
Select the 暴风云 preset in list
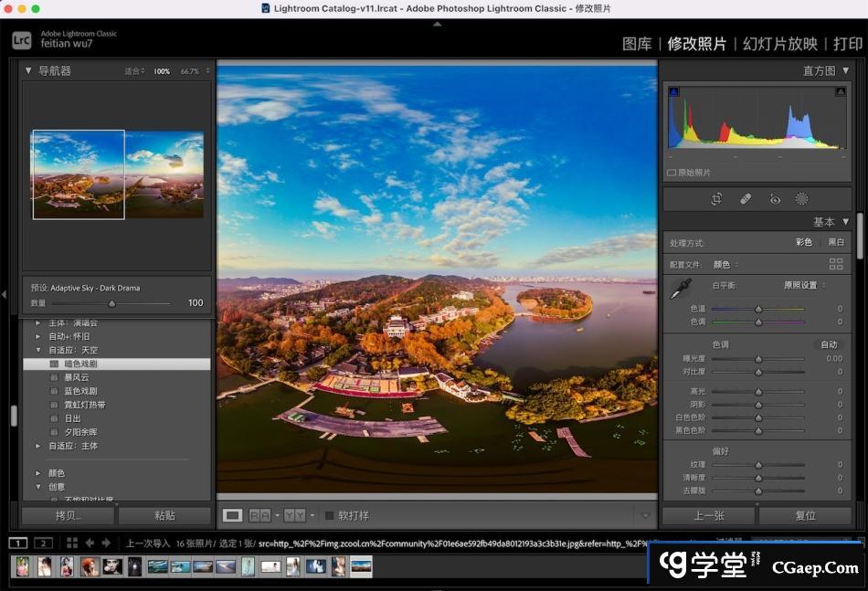pyautogui.click(x=76, y=377)
